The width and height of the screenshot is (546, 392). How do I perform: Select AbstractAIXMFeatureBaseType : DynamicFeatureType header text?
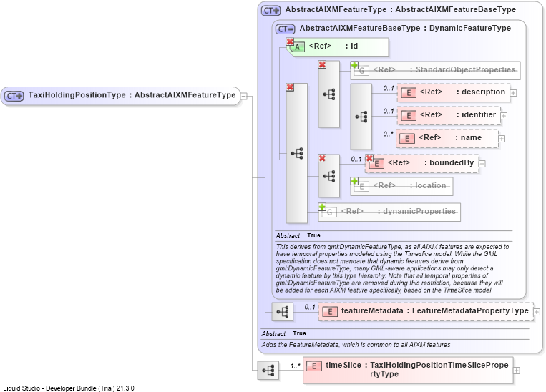[x=405, y=28]
